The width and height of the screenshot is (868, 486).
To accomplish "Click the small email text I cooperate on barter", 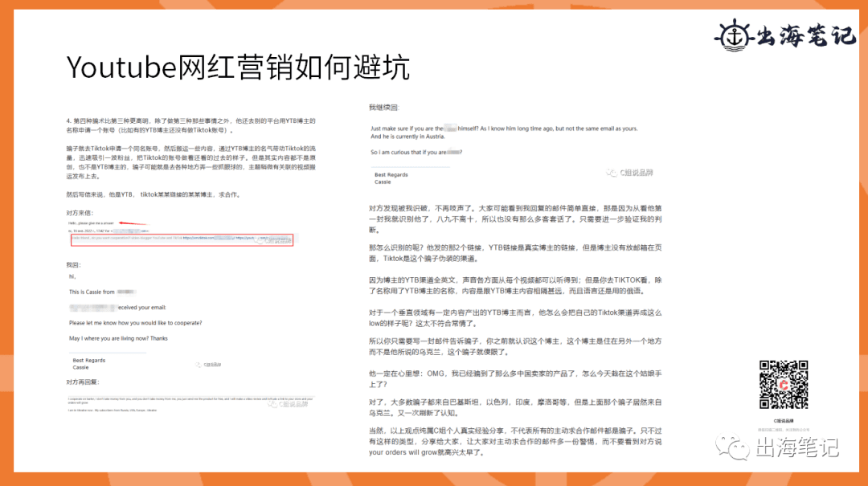I will point(191,400).
